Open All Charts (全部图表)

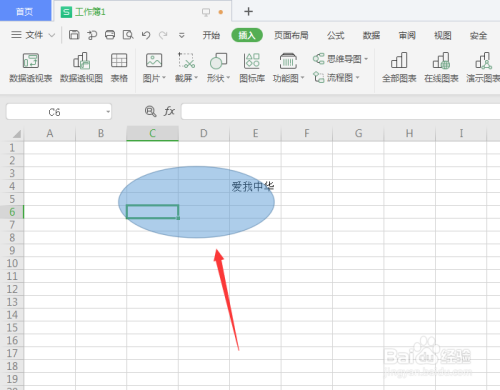click(x=399, y=68)
